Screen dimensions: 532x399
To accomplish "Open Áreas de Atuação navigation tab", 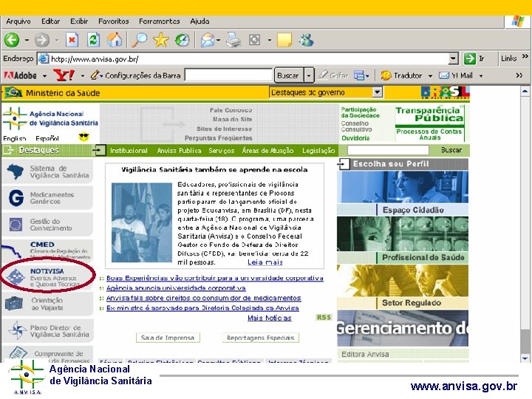I will tap(267, 150).
